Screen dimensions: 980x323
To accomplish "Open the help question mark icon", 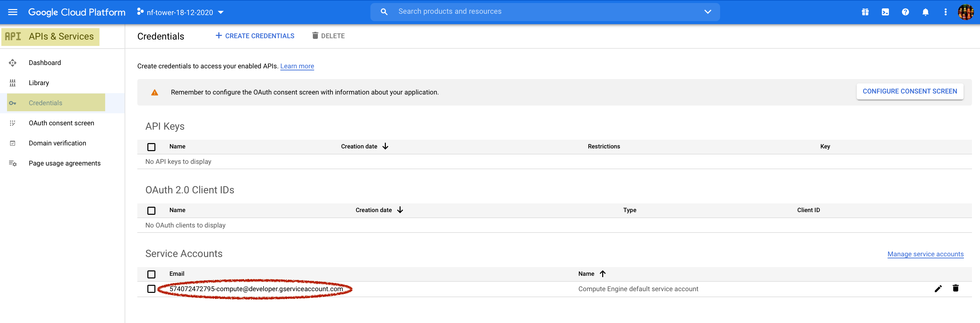I will coord(905,12).
